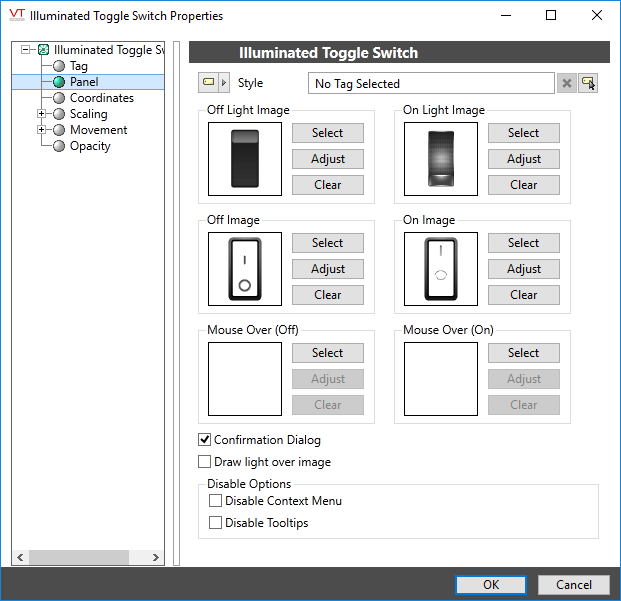This screenshot has width=621, height=601.
Task: Expand the Scaling tree node
Action: [41, 114]
